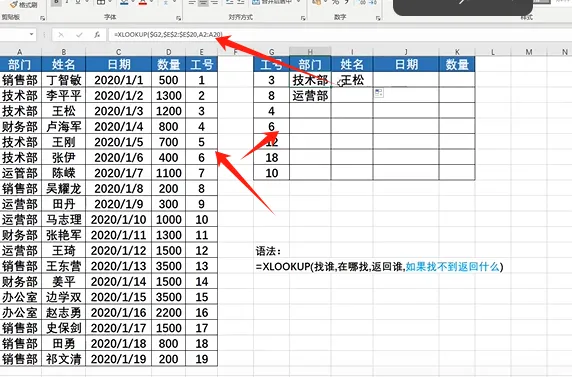Click 运管部 in 陈嵘's row
This screenshot has height=377, width=572.
tap(20, 173)
